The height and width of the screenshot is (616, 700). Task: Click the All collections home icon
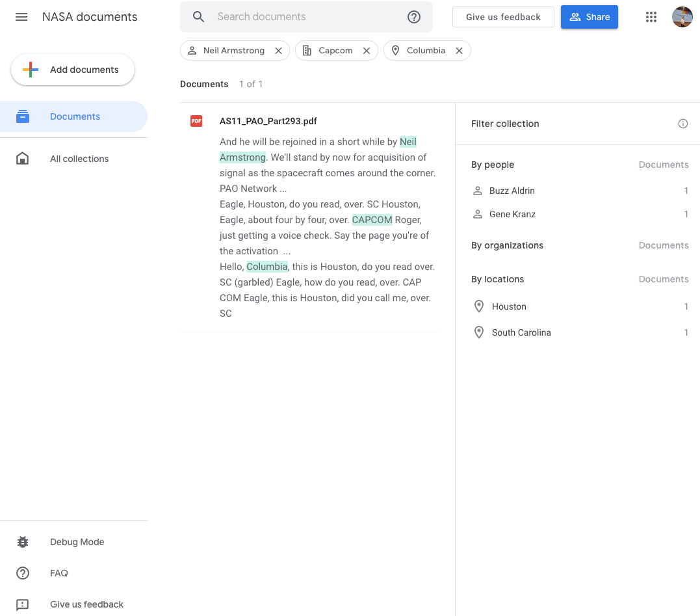click(x=22, y=158)
